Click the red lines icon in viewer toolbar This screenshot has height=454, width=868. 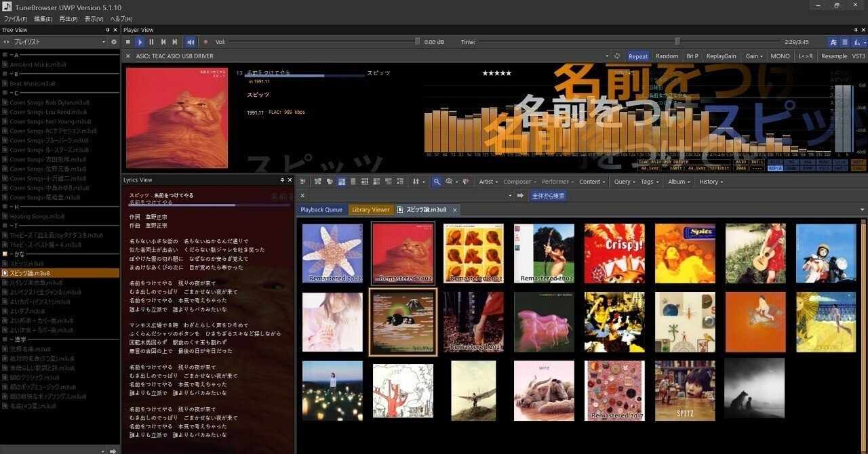[x=302, y=182]
